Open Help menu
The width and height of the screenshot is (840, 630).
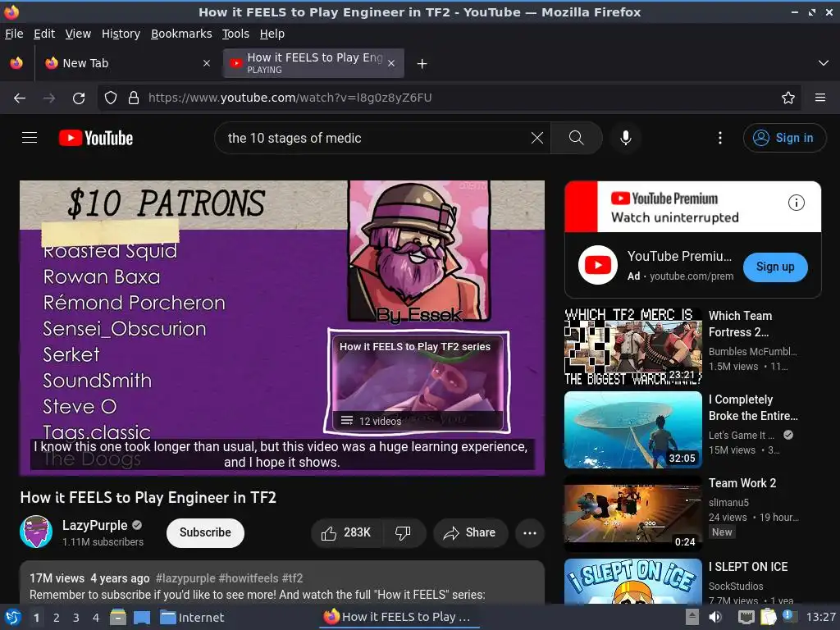[x=272, y=34]
